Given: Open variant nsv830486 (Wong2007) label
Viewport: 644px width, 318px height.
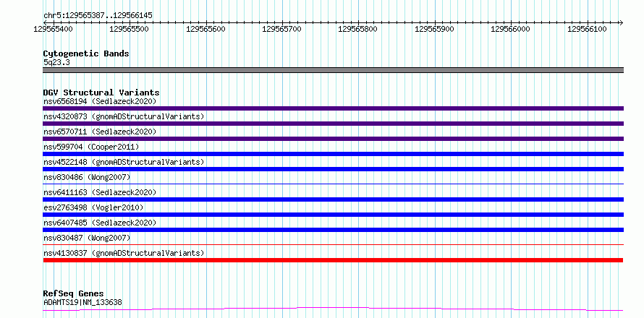Looking at the screenshot, I should (x=87, y=177).
